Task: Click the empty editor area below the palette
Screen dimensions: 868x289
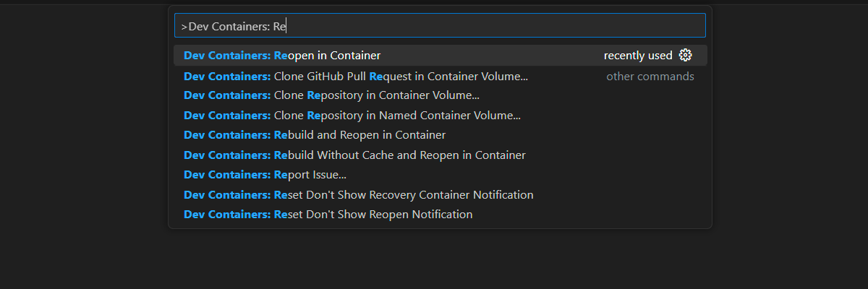Action: coord(440,260)
